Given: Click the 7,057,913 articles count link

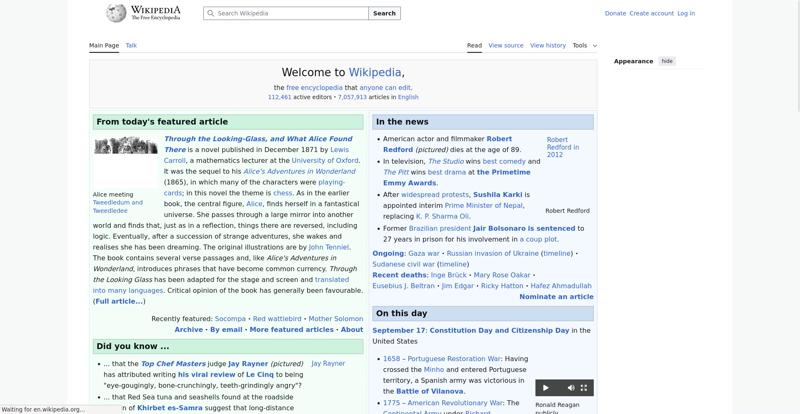Looking at the screenshot, I should 352,97.
